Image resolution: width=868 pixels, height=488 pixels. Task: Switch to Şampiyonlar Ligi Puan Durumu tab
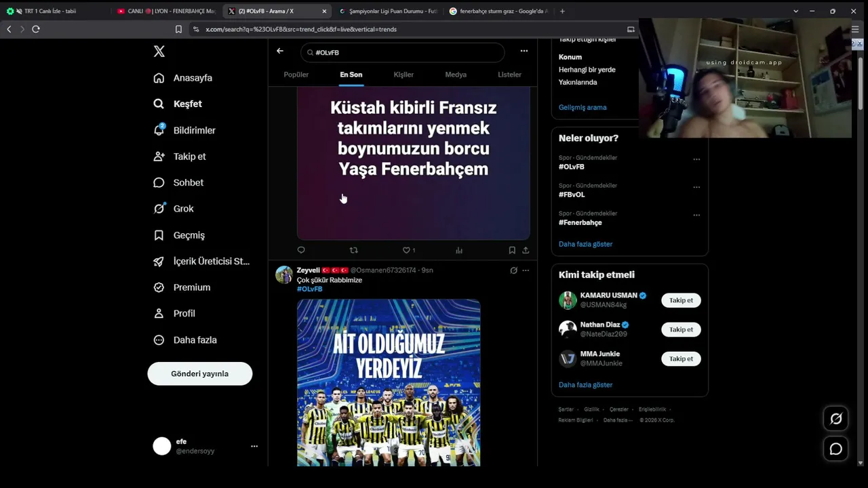point(388,11)
